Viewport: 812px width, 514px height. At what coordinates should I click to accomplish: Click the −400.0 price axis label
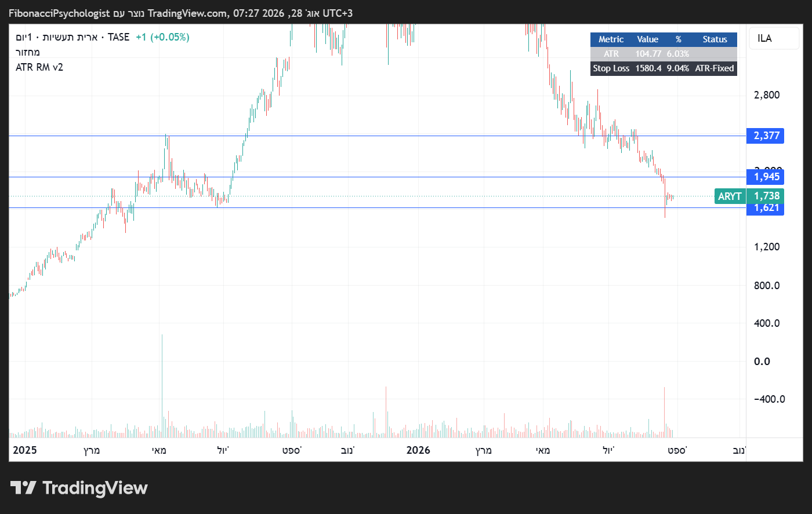pos(770,399)
